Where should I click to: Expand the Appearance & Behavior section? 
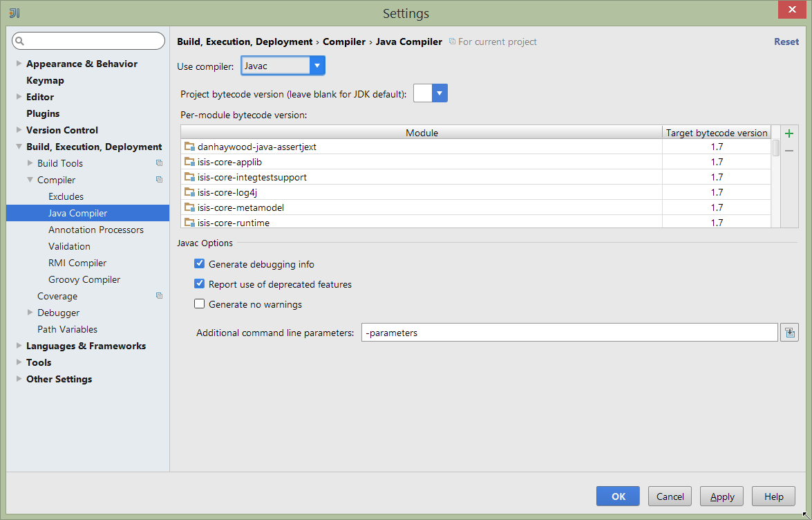point(19,64)
